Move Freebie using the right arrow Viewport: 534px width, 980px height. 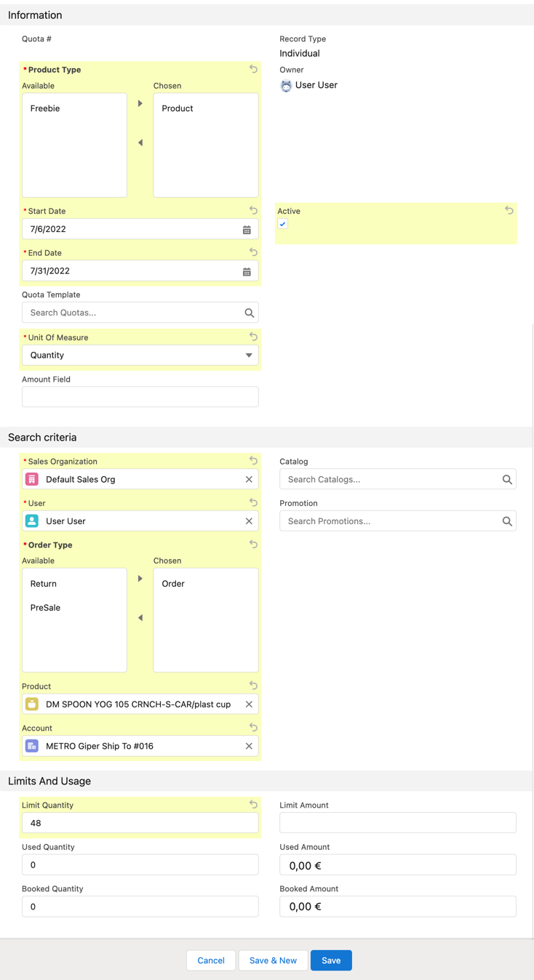[x=140, y=103]
